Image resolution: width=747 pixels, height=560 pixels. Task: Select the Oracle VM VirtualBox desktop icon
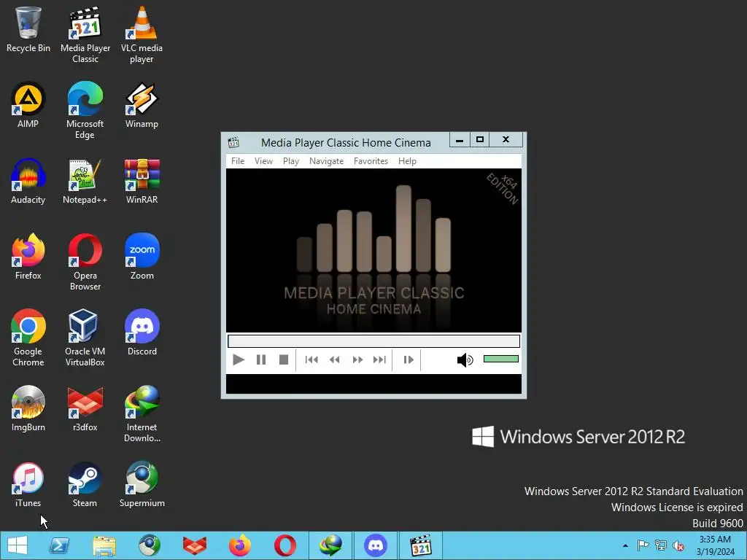point(85,338)
